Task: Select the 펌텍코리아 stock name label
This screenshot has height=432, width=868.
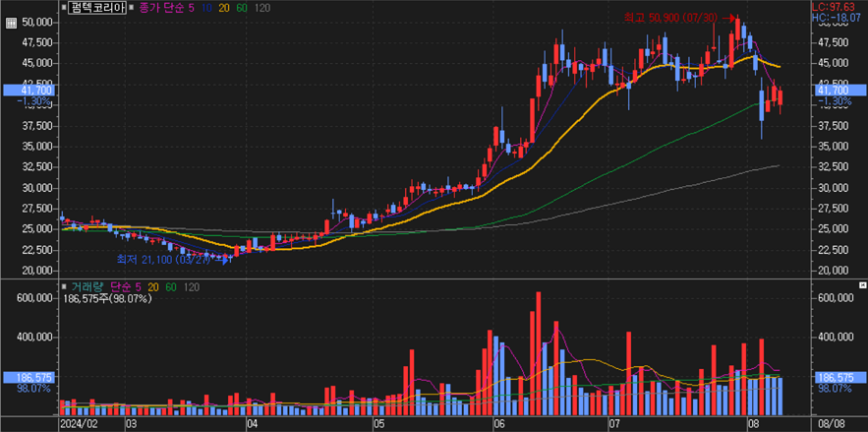Action: tap(98, 8)
